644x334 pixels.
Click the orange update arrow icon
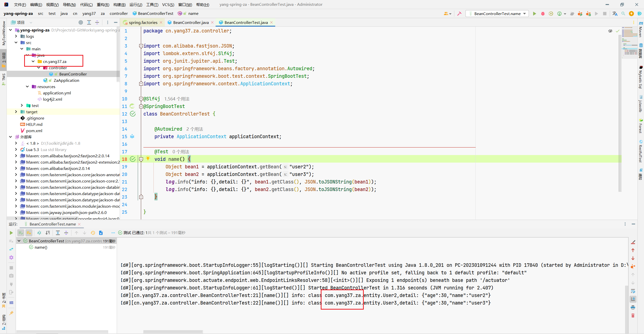631,14
